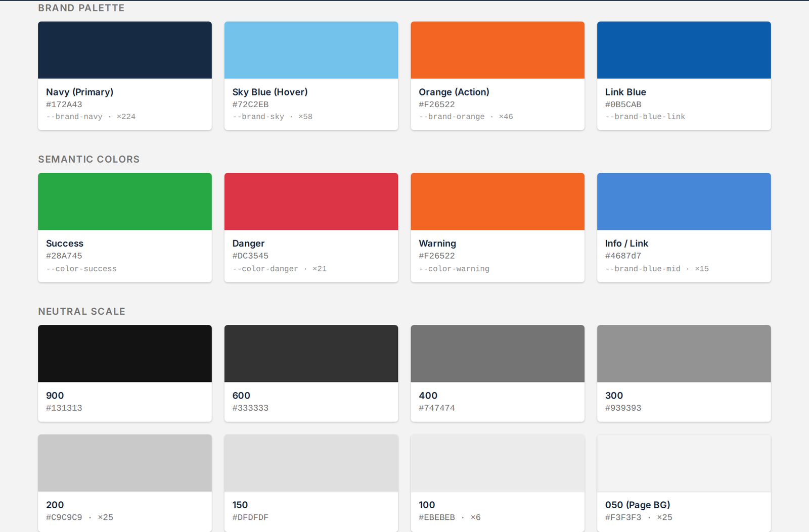The height and width of the screenshot is (532, 809).
Task: Click the Navy (Primary) title text
Action: tap(80, 92)
